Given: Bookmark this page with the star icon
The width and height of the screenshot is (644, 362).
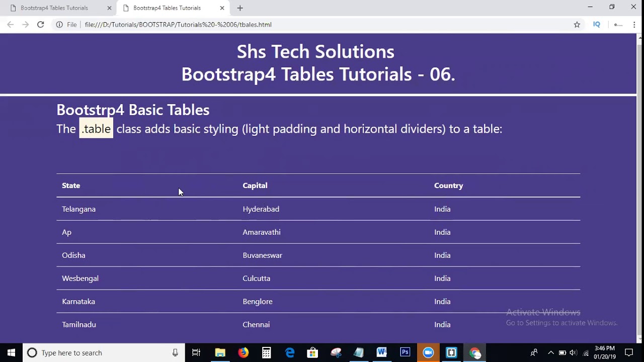Looking at the screenshot, I should 577,24.
